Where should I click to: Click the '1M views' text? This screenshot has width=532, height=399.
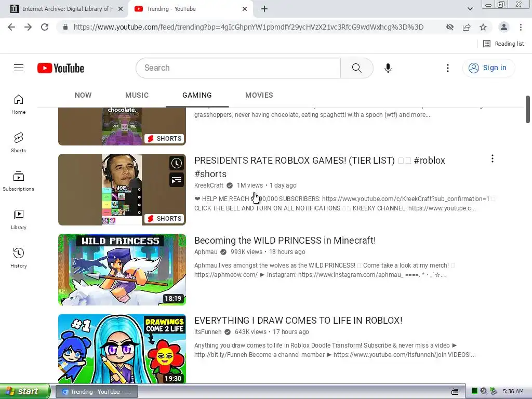point(250,185)
